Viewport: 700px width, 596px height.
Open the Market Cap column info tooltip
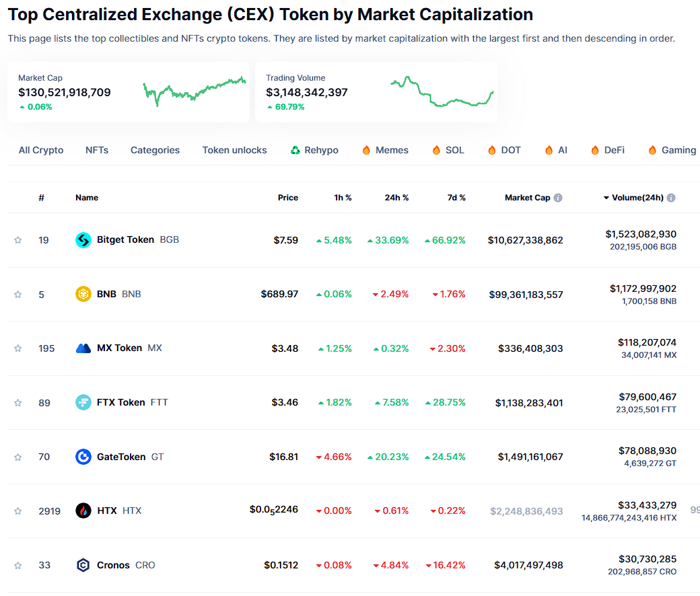558,197
